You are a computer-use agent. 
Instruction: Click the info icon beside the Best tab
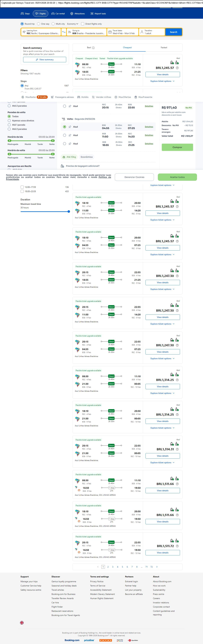(x=93, y=48)
